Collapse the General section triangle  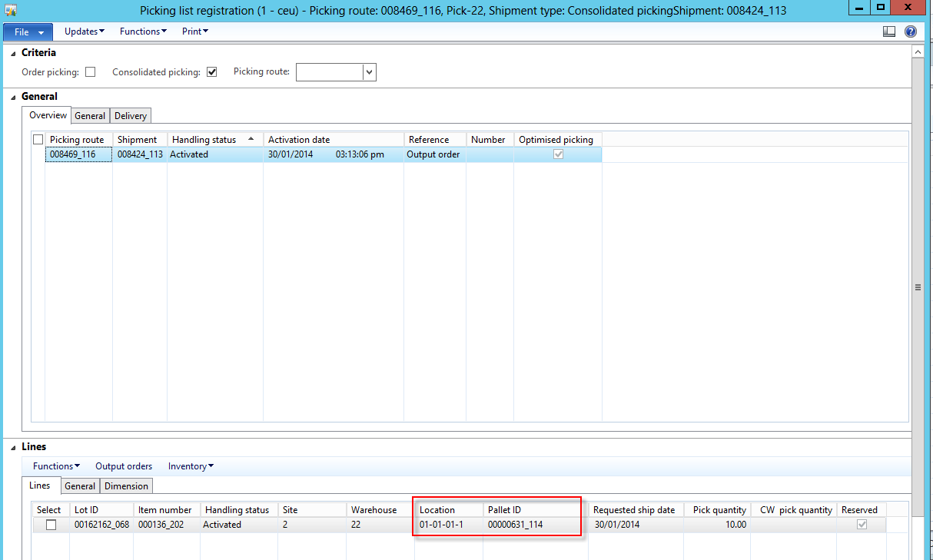click(12, 97)
